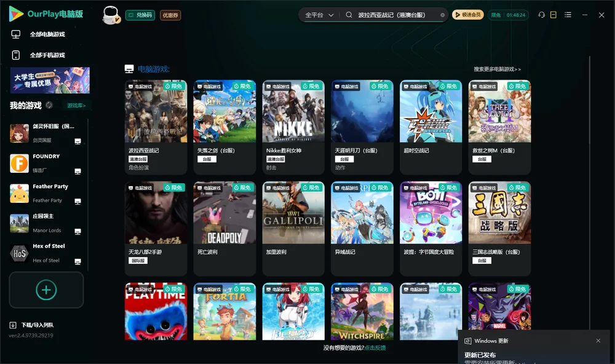Click the PC icon on the Manor Lords row

(77, 231)
